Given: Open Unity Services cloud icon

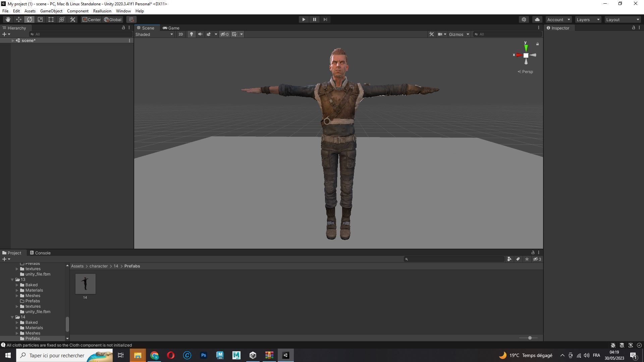Looking at the screenshot, I should [x=537, y=19].
